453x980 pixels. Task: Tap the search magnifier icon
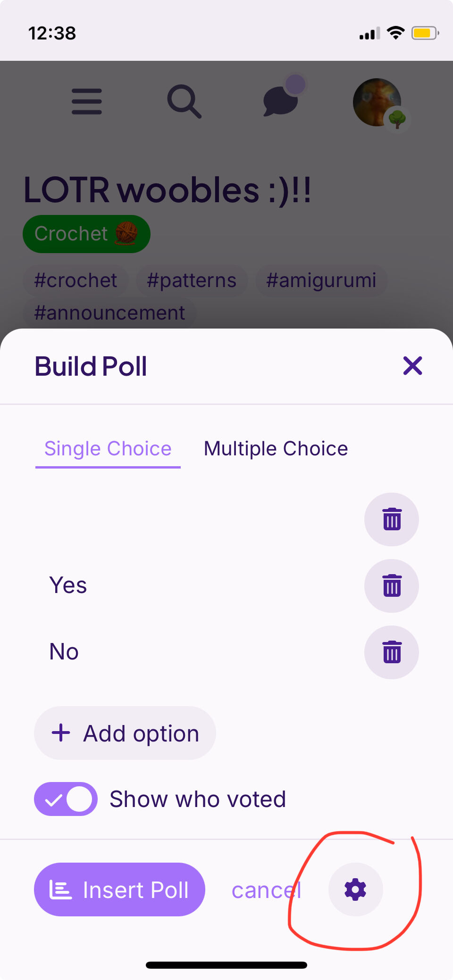185,101
